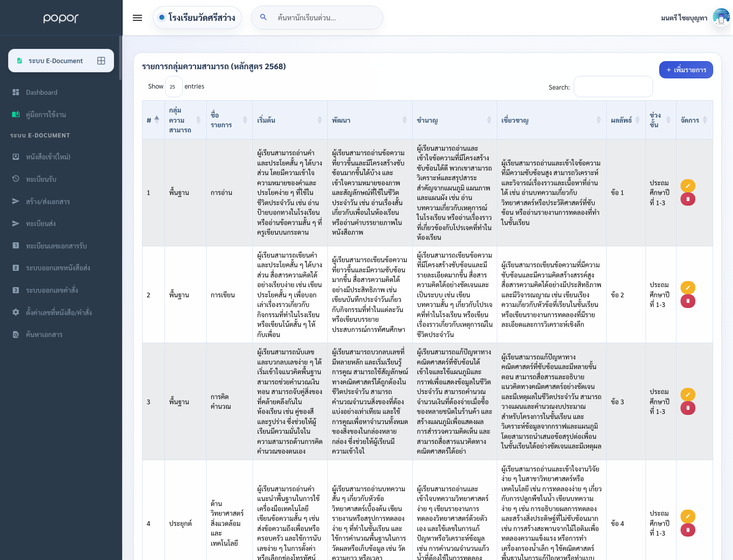733x560 pixels.
Task: Edit row 1 การอ่าน with yellow pencil
Action: [x=688, y=186]
